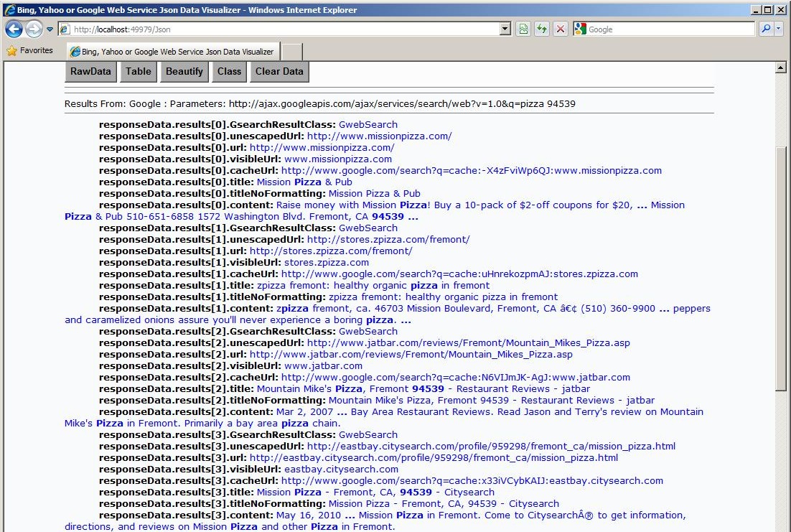791x532 pixels.
Task: Expand the address bar URL history dropdown
Action: (505, 29)
